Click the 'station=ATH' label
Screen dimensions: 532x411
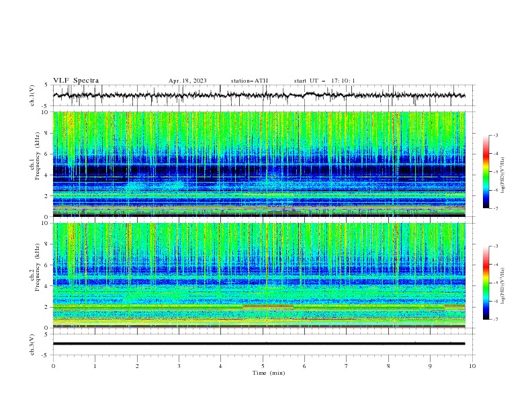click(x=249, y=81)
